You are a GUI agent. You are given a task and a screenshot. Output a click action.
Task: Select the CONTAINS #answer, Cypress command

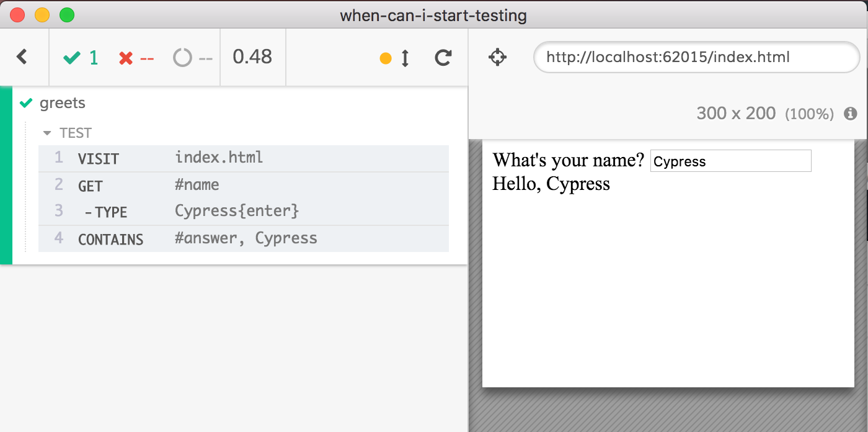[244, 238]
